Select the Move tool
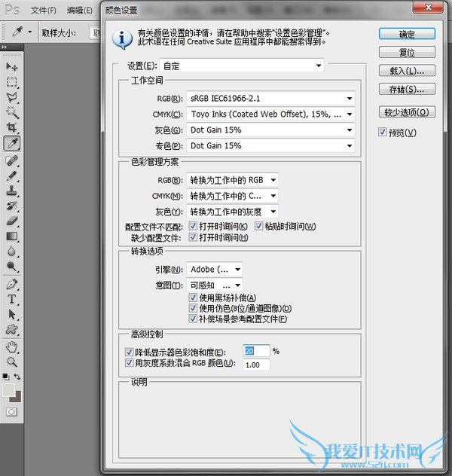 [x=11, y=66]
